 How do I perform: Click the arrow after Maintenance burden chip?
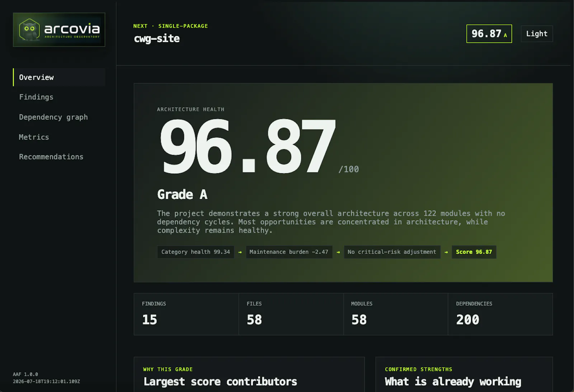(338, 252)
